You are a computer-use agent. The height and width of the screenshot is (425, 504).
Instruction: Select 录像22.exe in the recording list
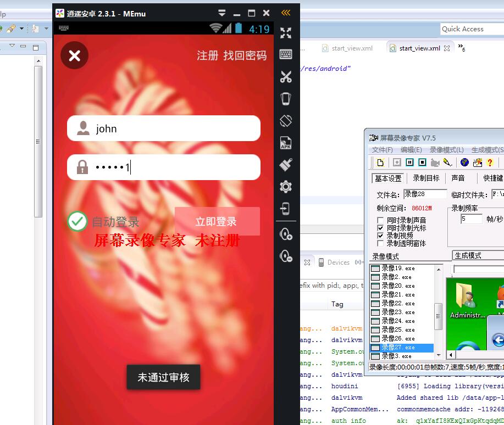[x=398, y=303]
